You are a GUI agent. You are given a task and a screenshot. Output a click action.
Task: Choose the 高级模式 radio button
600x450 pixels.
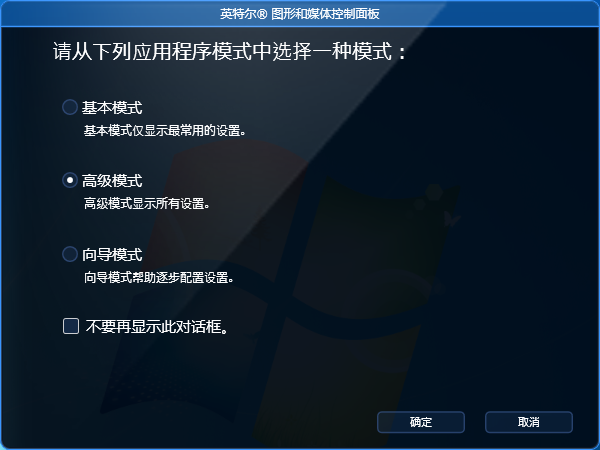click(70, 180)
